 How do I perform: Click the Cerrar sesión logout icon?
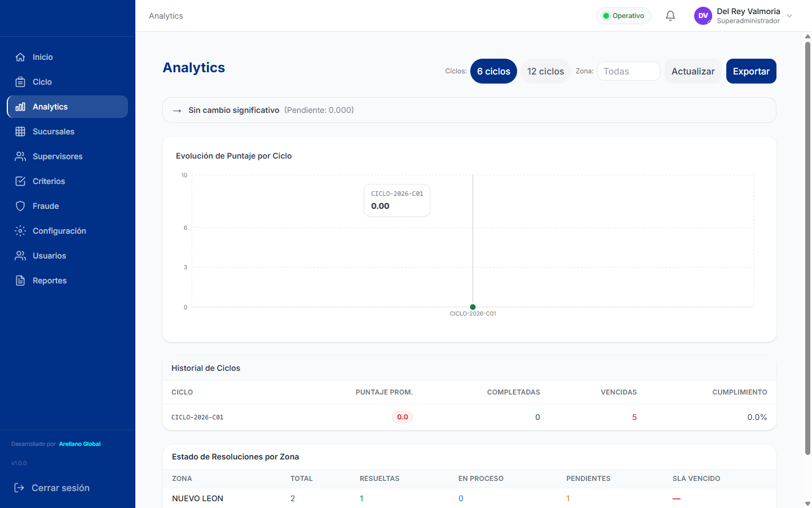tap(19, 488)
